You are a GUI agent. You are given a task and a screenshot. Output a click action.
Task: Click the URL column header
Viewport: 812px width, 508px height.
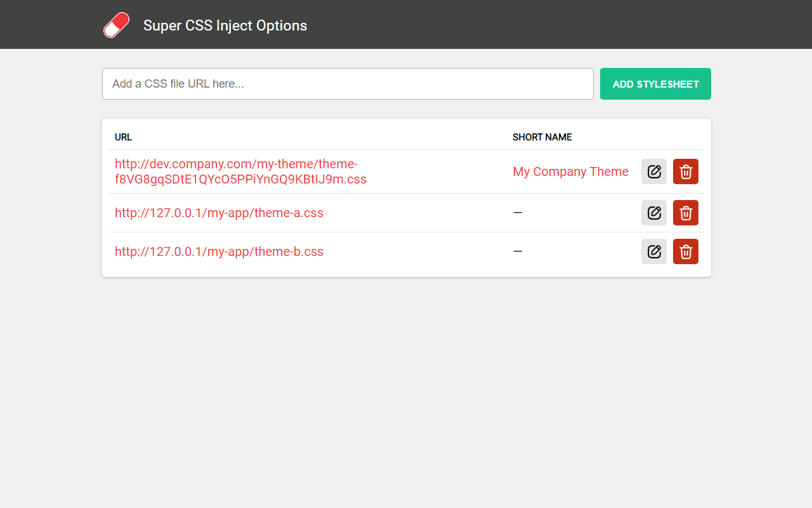123,137
